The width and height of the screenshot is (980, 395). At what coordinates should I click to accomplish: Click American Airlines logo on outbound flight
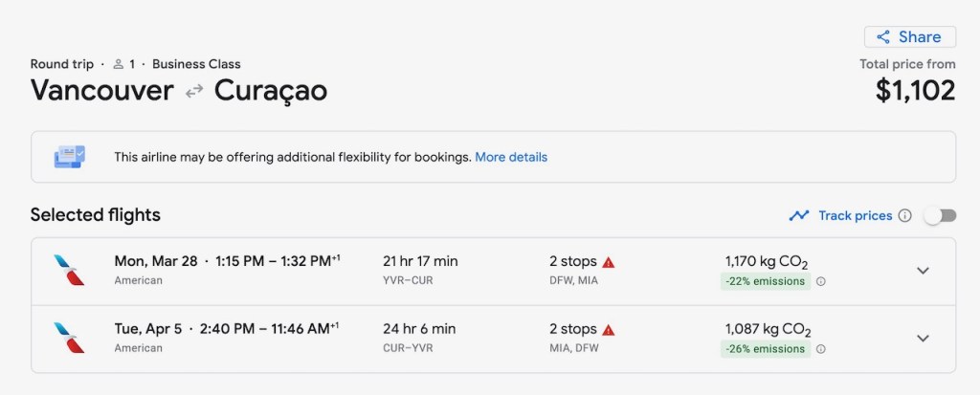pyautogui.click(x=70, y=271)
